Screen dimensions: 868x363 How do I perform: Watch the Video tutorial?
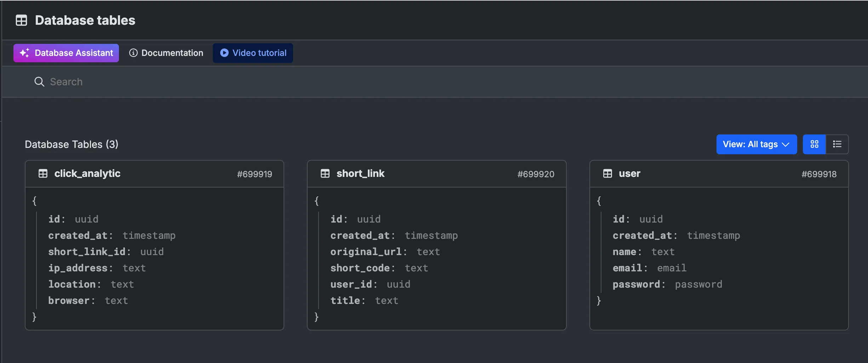(259, 53)
